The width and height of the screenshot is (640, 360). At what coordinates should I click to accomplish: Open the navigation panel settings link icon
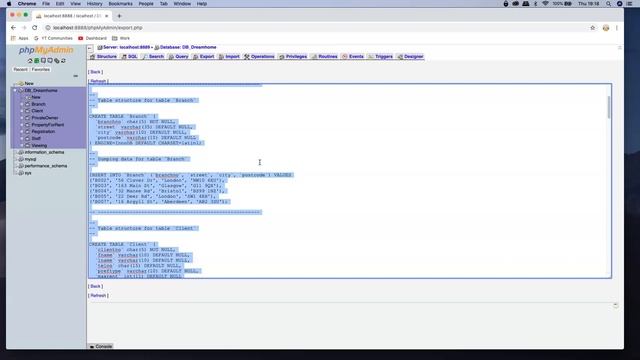(57, 61)
